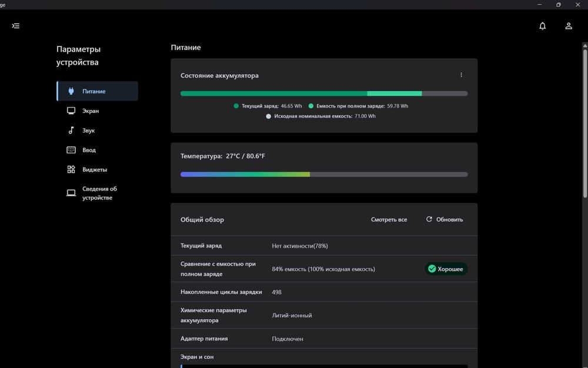Click the laptop icon for device info
The image size is (588, 368).
point(71,193)
